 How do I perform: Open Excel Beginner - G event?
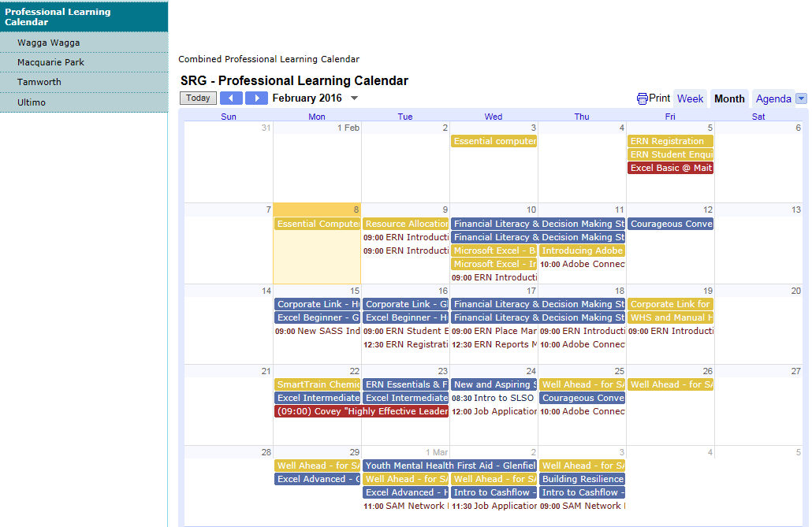pyautogui.click(x=317, y=317)
